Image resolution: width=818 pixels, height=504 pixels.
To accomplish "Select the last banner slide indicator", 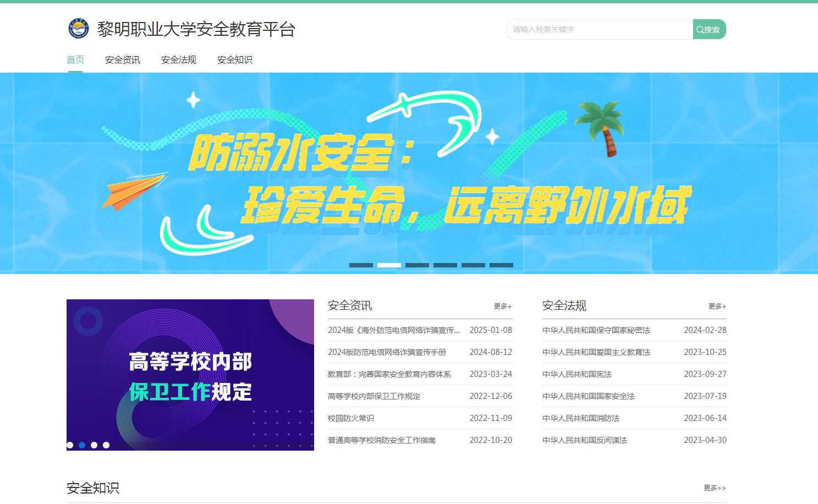I will (501, 265).
